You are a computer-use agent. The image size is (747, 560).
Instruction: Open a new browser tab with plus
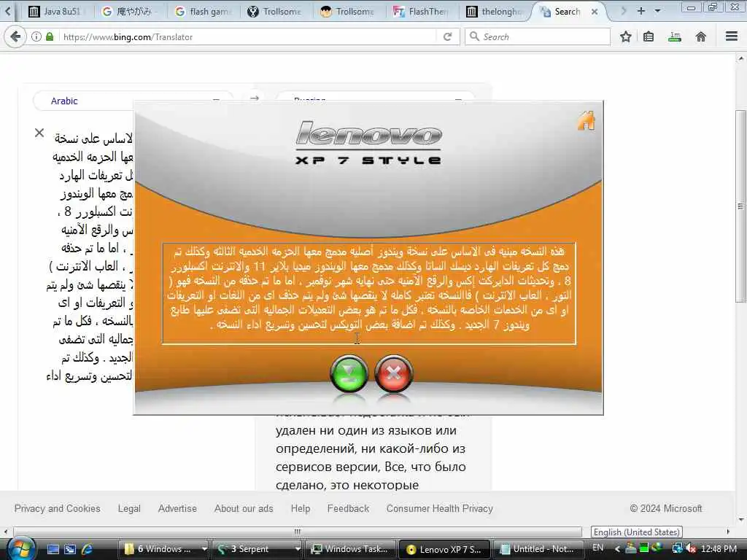coord(640,10)
